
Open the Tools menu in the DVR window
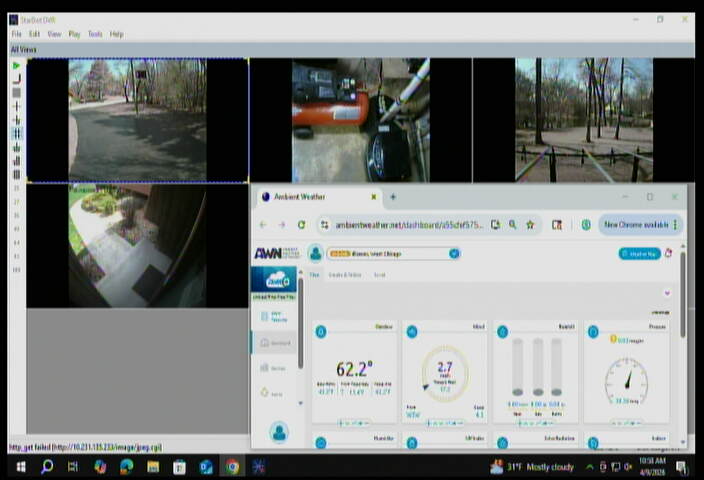click(x=95, y=34)
